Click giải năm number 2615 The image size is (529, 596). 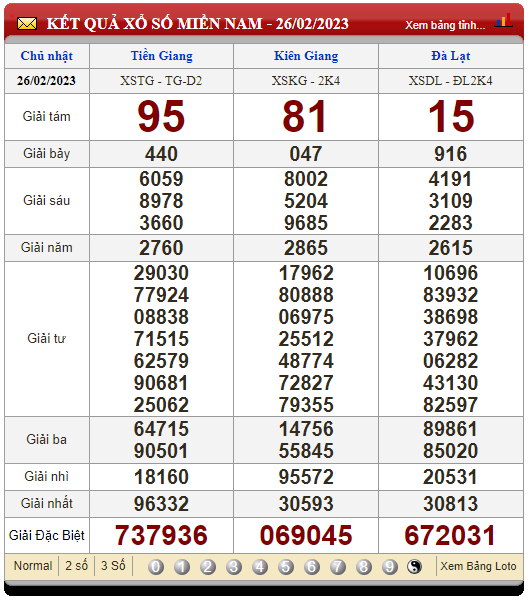coord(450,248)
